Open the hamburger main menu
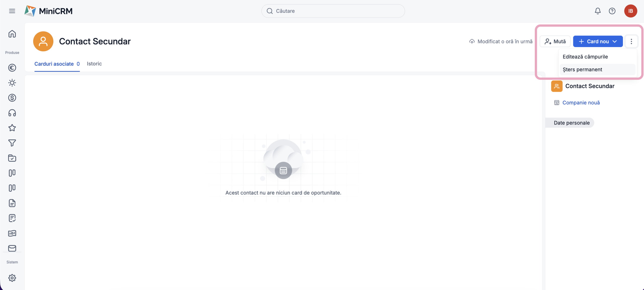Image resolution: width=644 pixels, height=290 pixels. tap(12, 11)
